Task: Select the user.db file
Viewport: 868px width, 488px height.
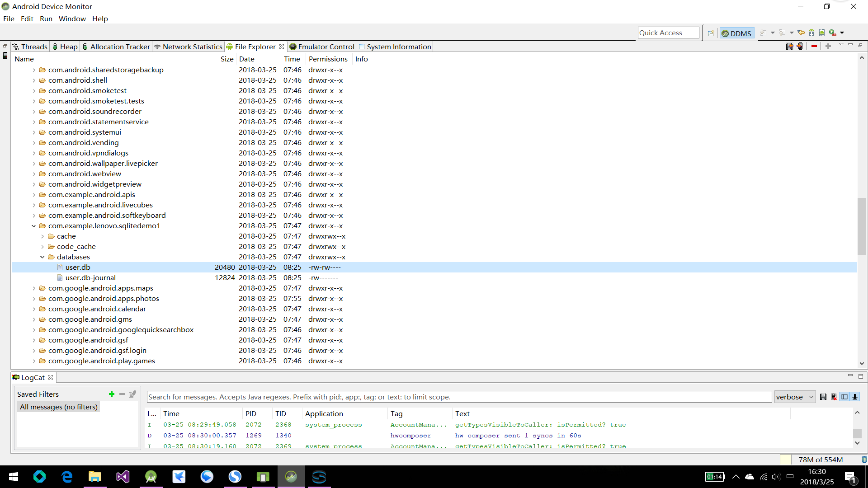Action: [434, 267]
